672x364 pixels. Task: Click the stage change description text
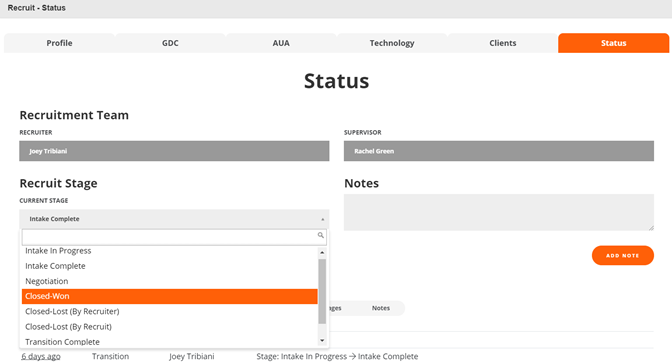[337, 356]
